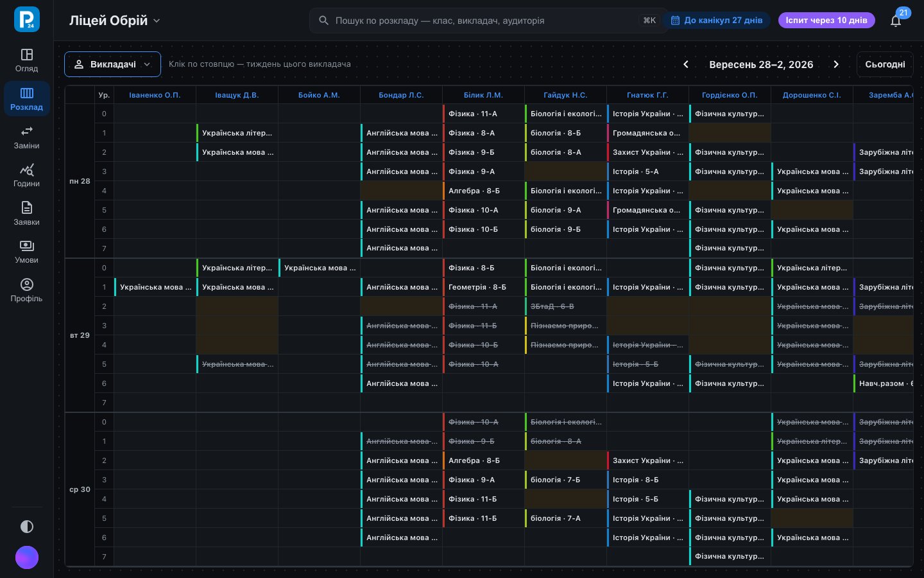Expand the Ліцей Обрій school dropdown
The height and width of the screenshot is (578, 924).
115,21
